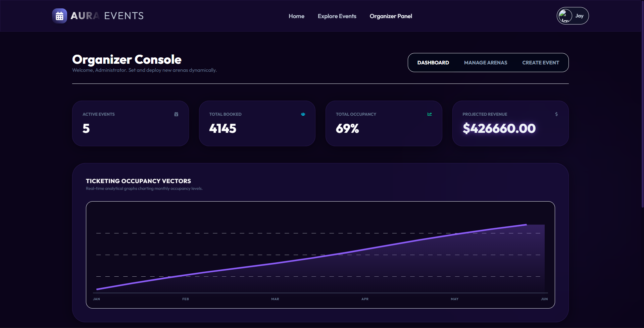Click the JAN label on chart axis
This screenshot has height=328, width=644.
pyautogui.click(x=96, y=299)
